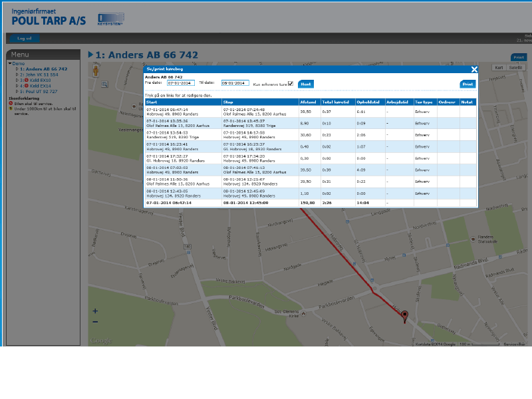Image resolution: width=532 pixels, height=399 pixels.
Task: Click red service icon beside Keld EX14
Action: 27,86
